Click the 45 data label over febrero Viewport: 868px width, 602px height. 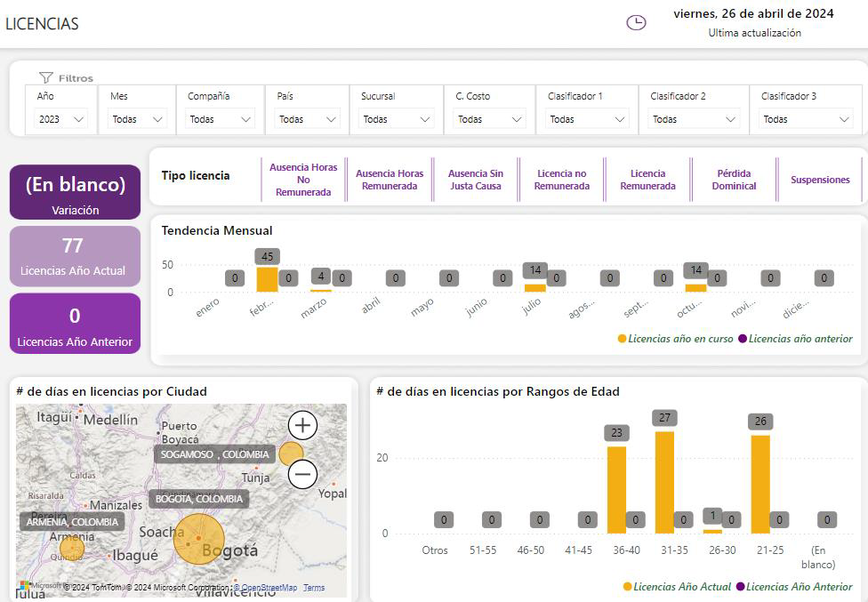(268, 256)
